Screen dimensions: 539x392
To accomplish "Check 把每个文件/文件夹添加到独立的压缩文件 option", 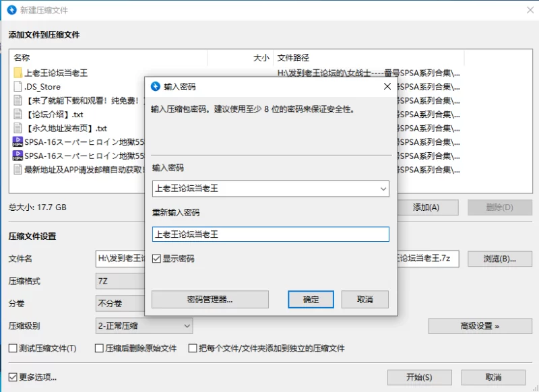I will (193, 348).
